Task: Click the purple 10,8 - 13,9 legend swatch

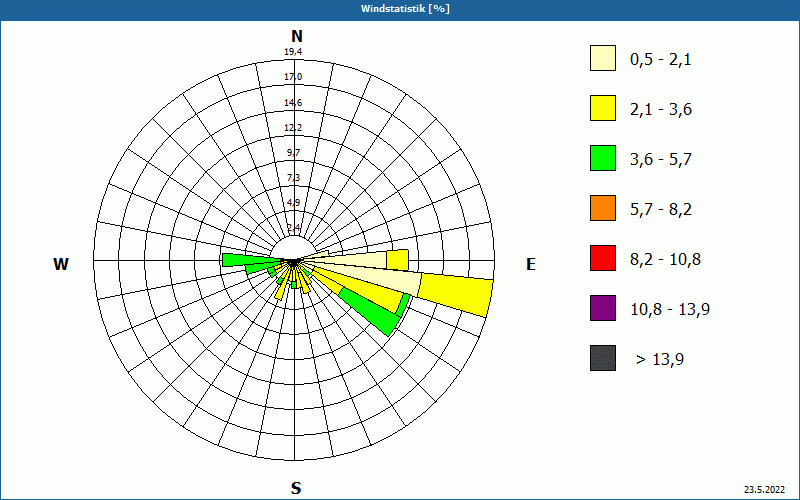Action: click(603, 308)
